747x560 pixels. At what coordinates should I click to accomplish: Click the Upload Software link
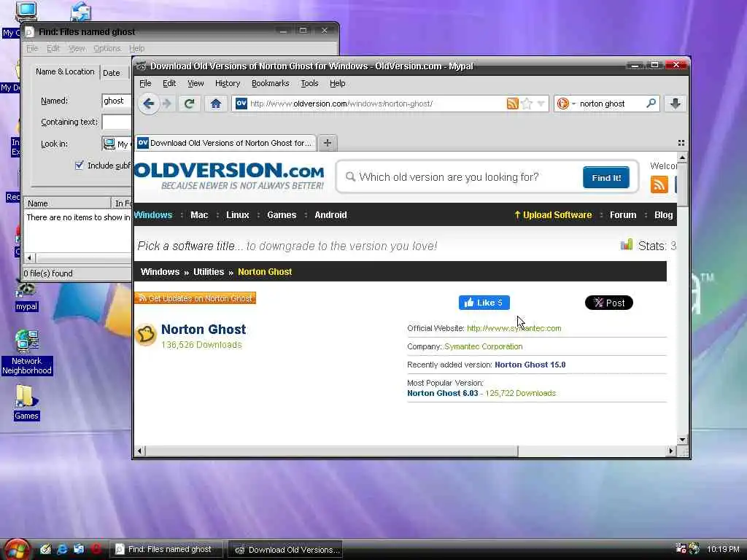tap(553, 215)
